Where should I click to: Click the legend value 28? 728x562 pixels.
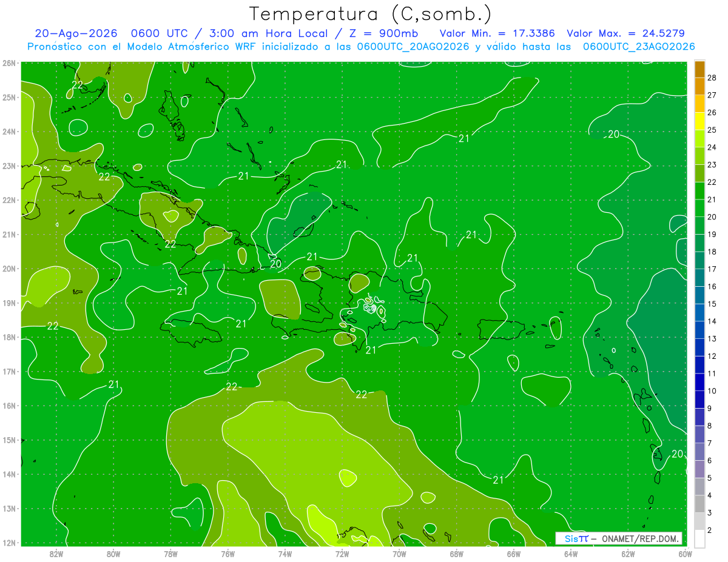pyautogui.click(x=712, y=78)
